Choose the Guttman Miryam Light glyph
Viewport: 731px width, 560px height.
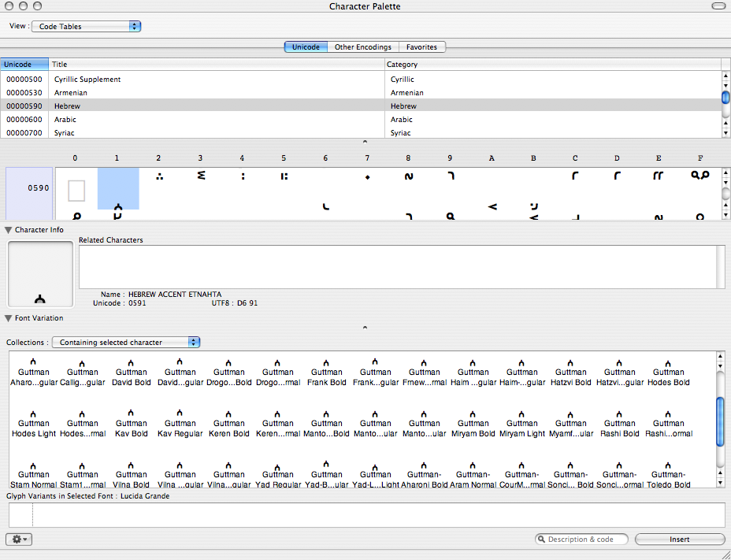521,424
